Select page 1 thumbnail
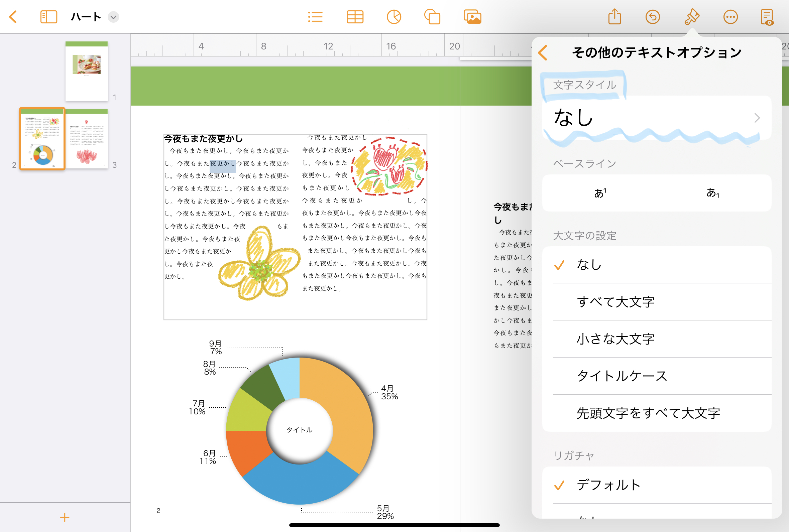The image size is (789, 532). coord(87,71)
